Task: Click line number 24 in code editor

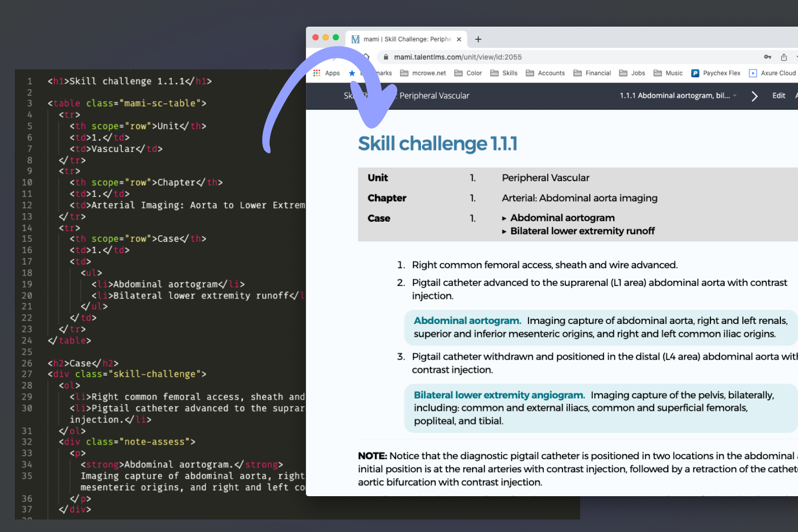Action: pyautogui.click(x=27, y=340)
